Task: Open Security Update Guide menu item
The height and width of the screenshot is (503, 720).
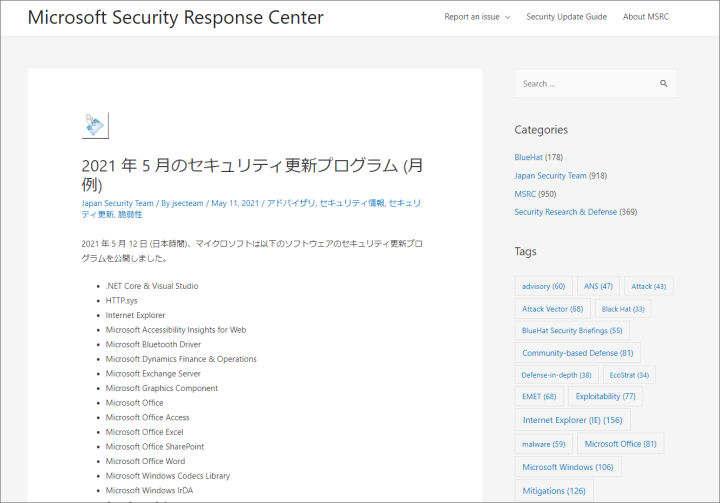Action: point(566,17)
